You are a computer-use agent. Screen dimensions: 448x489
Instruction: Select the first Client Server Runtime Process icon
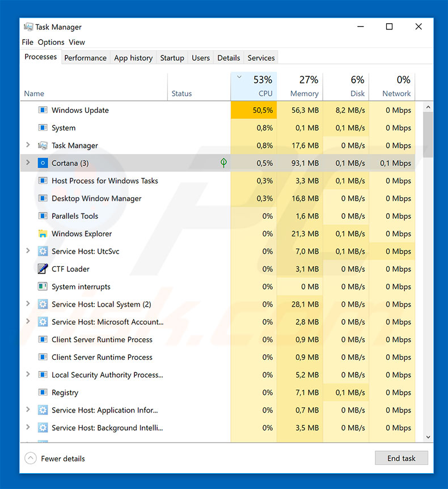43,339
